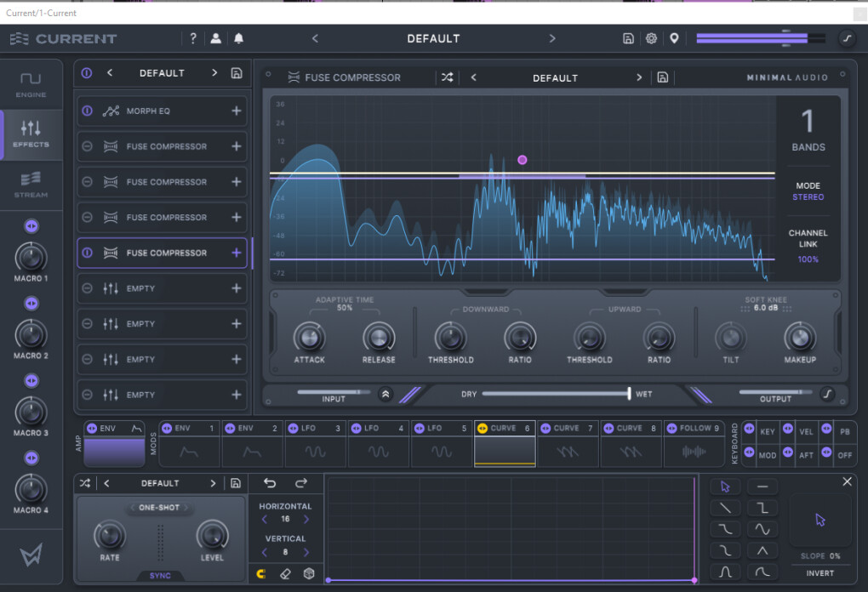Select the FOLLOW 9 modulator tab
The height and width of the screenshot is (592, 868).
point(694,444)
